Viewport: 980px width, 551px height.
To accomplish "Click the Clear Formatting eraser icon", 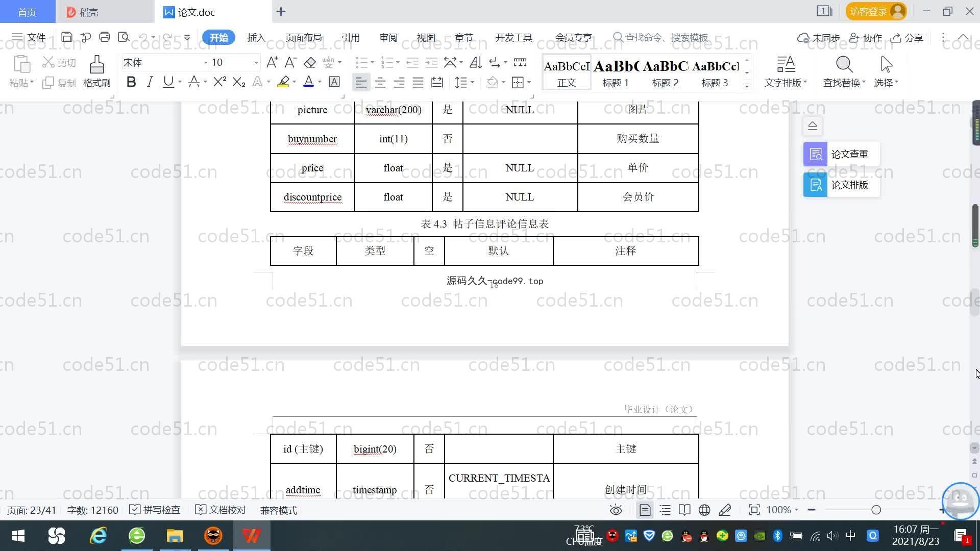I will [x=310, y=62].
